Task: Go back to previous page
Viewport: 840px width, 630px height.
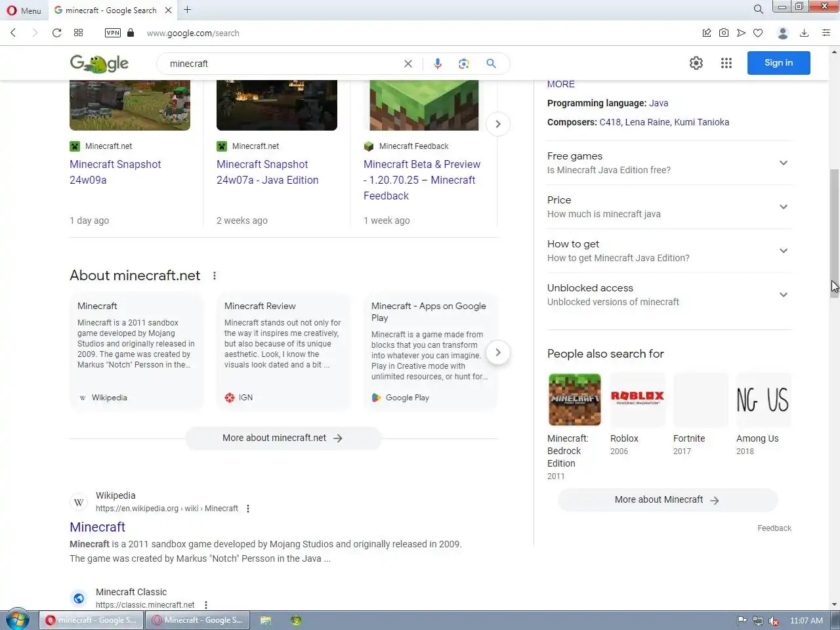Action: (13, 33)
